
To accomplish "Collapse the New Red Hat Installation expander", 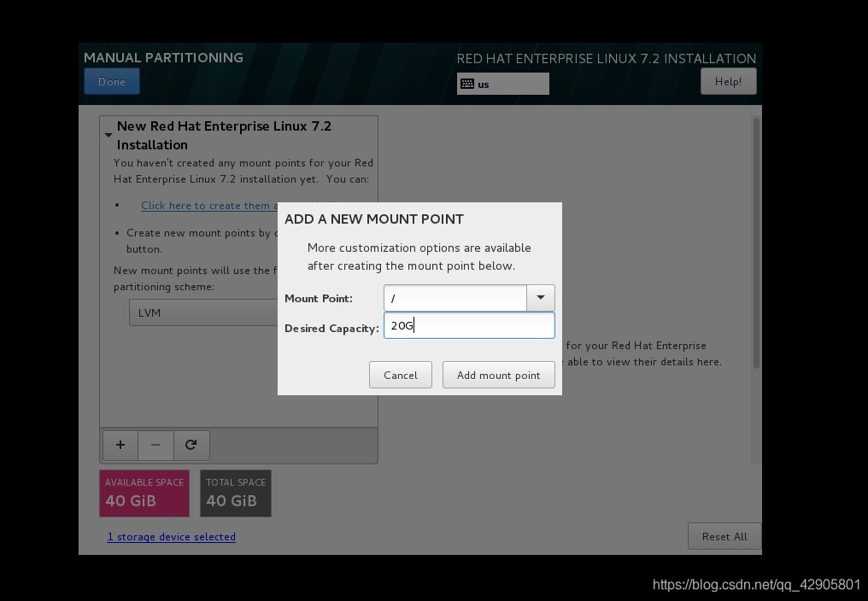I will (108, 135).
